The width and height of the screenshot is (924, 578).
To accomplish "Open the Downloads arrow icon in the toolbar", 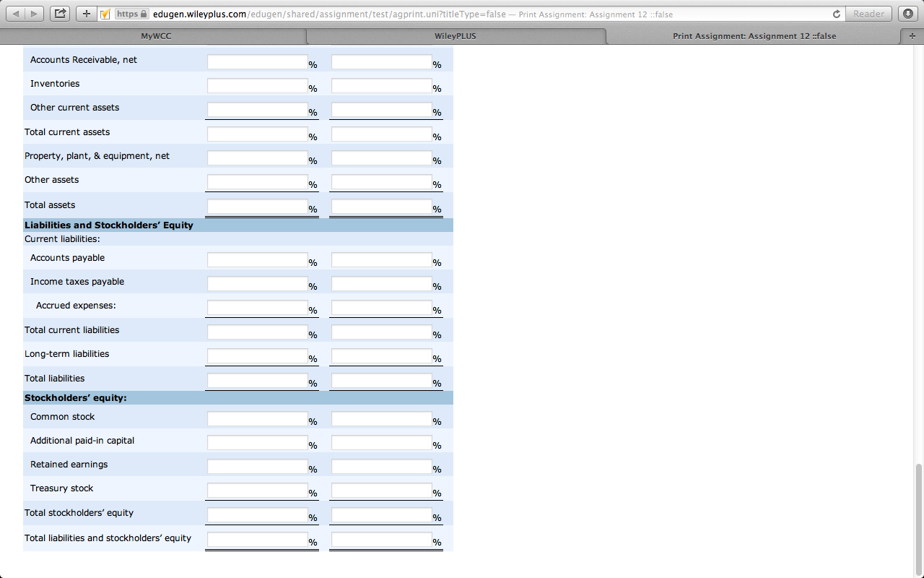I will [x=908, y=14].
